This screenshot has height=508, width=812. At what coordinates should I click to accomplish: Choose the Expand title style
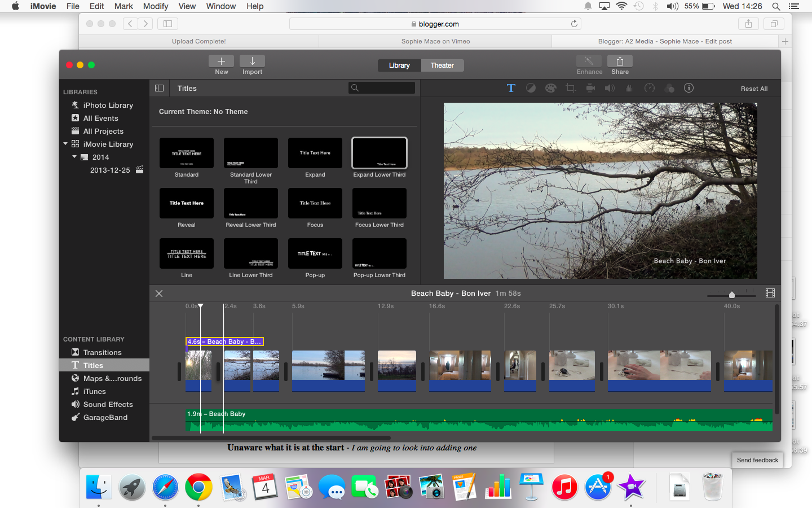315,153
